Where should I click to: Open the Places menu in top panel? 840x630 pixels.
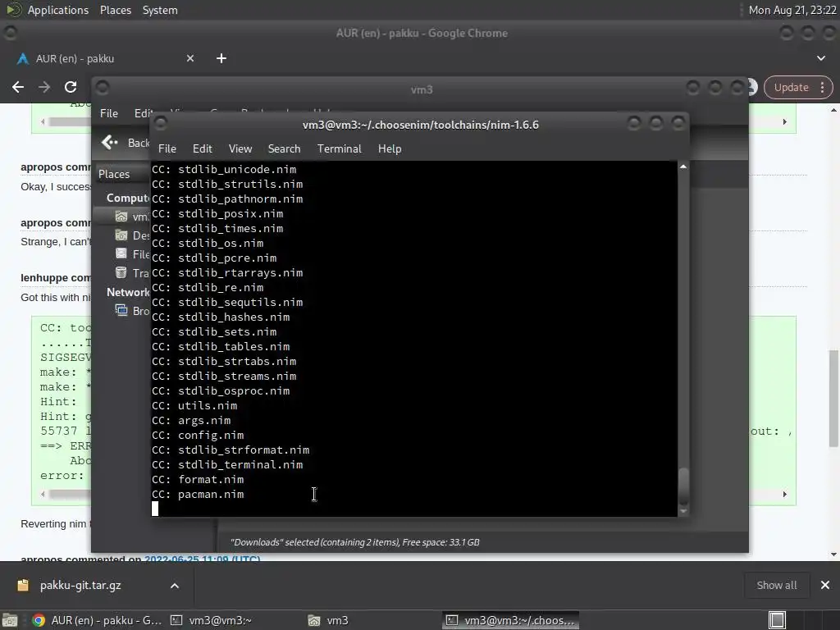[115, 10]
